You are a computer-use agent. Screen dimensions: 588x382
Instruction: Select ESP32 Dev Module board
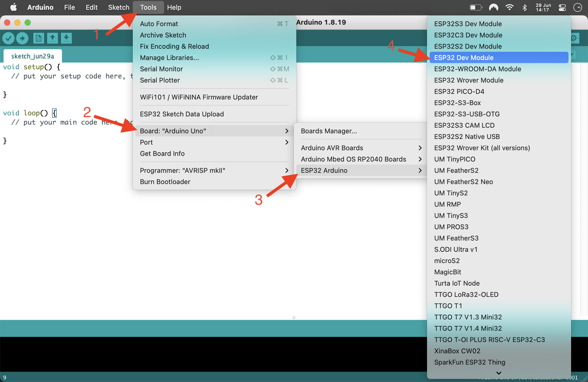click(463, 58)
